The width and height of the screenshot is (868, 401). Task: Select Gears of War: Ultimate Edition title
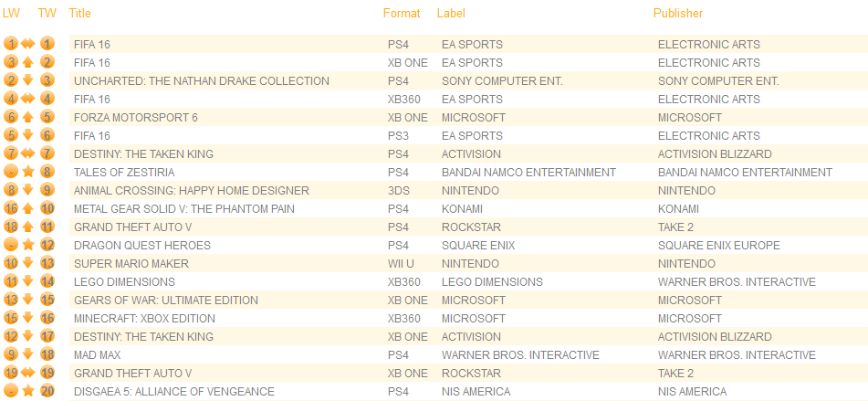166,301
